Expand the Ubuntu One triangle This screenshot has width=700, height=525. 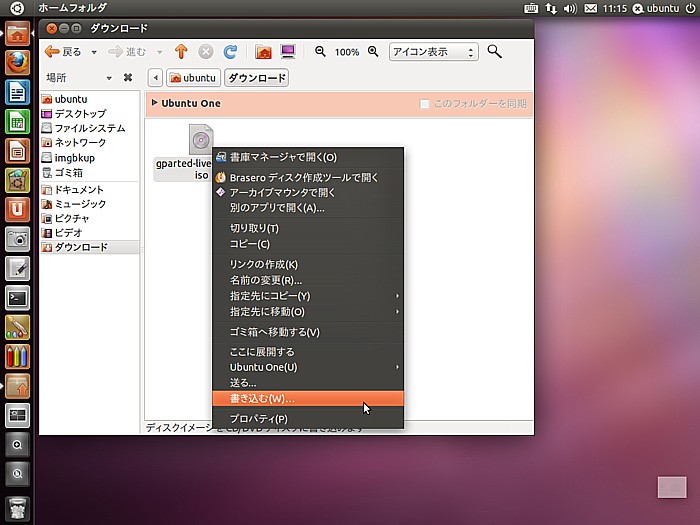154,103
